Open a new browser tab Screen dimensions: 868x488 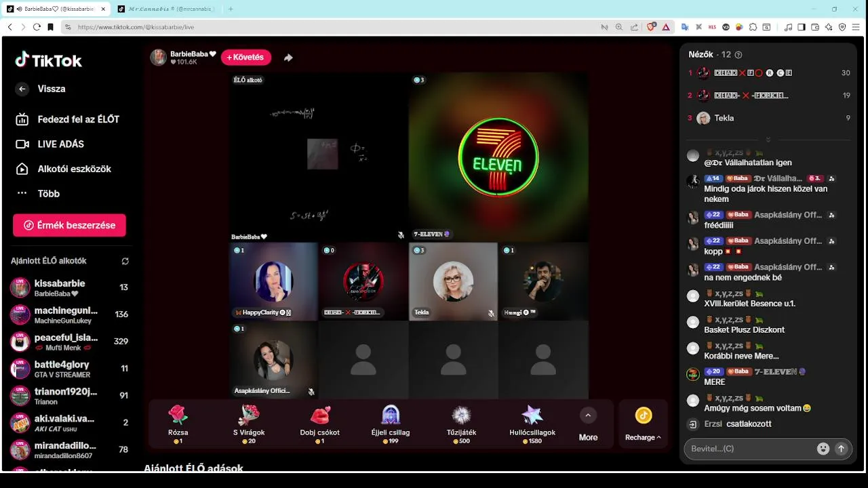point(231,9)
